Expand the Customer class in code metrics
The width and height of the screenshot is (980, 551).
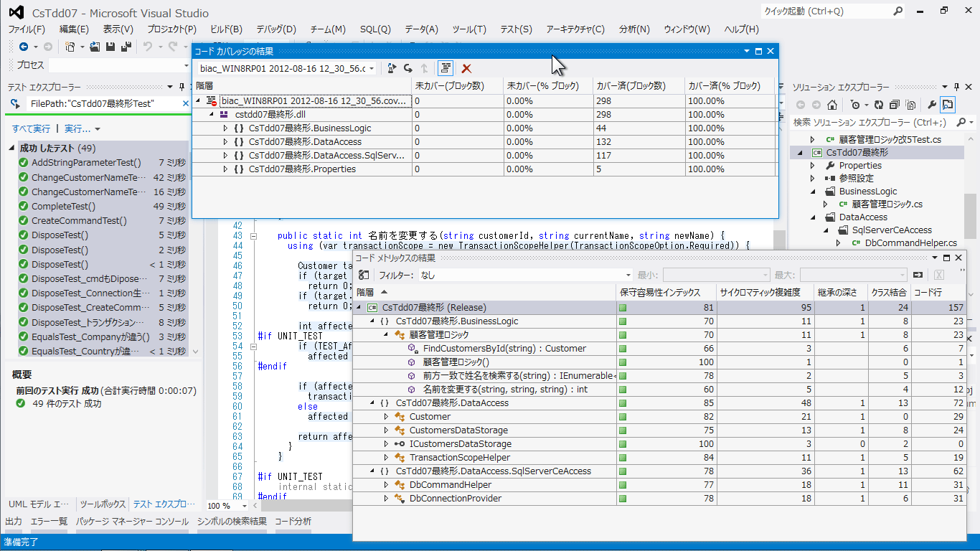point(386,417)
